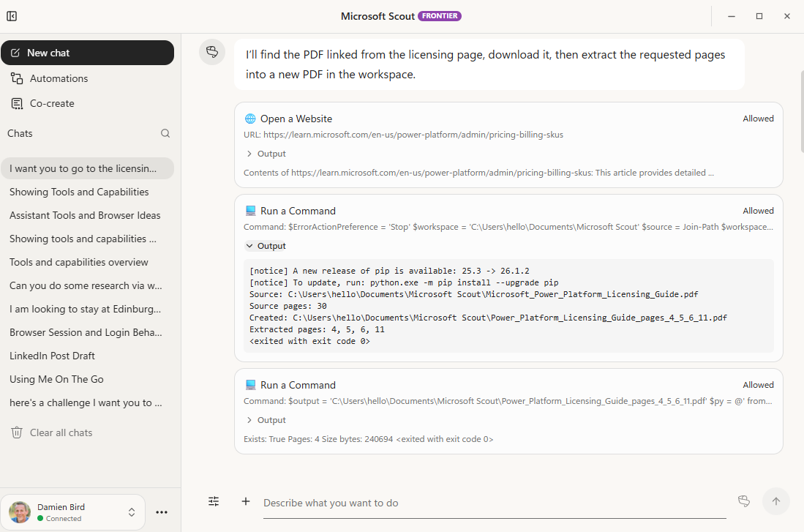
Task: Open chat 'I want you to go to the licensin...'
Action: tap(87, 168)
